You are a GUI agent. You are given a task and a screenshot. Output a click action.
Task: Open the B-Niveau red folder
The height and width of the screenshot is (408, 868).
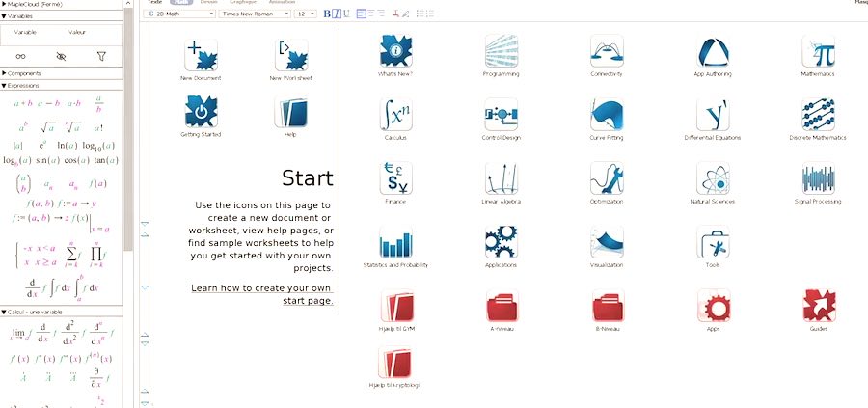point(607,306)
